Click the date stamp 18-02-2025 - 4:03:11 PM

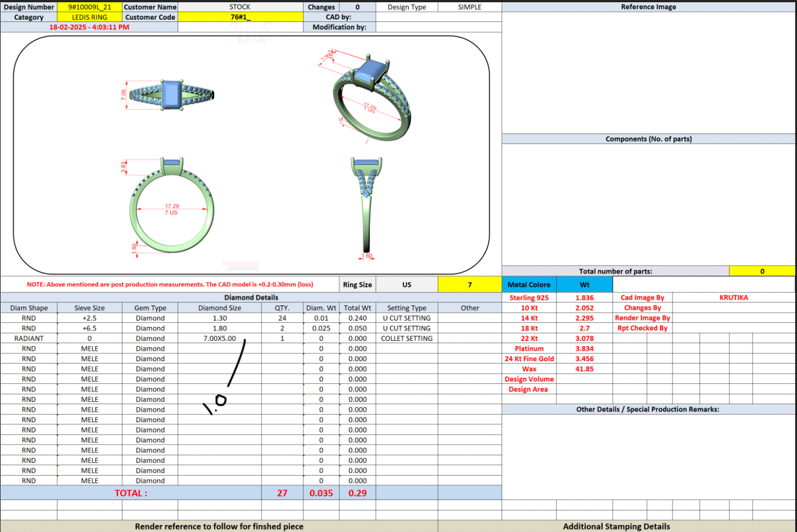click(x=89, y=27)
